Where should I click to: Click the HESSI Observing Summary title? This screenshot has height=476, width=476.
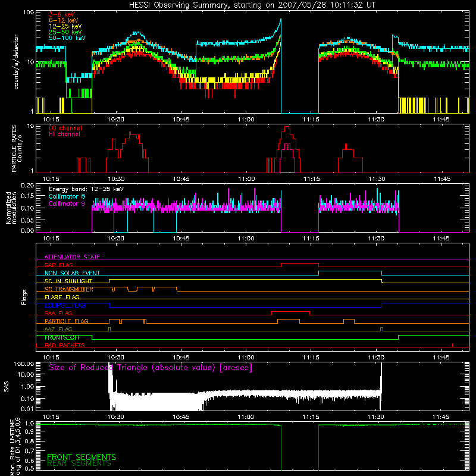[x=252, y=5]
